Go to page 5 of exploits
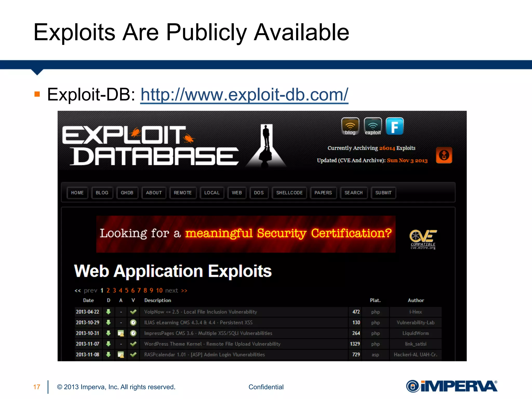The image size is (532, 399). pos(127,290)
